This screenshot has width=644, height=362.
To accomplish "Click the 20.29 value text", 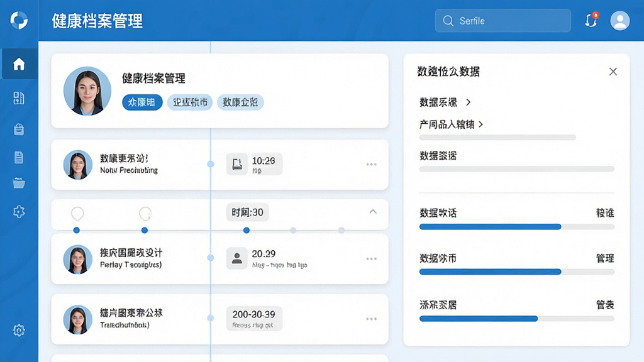I will 264,254.
